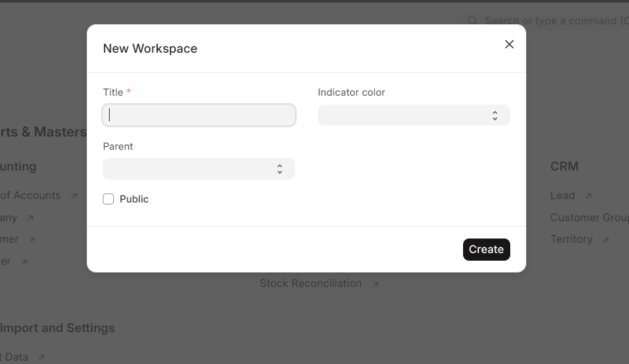Click the arrow icon beside Lead
This screenshot has width=629, height=364.
click(x=588, y=196)
